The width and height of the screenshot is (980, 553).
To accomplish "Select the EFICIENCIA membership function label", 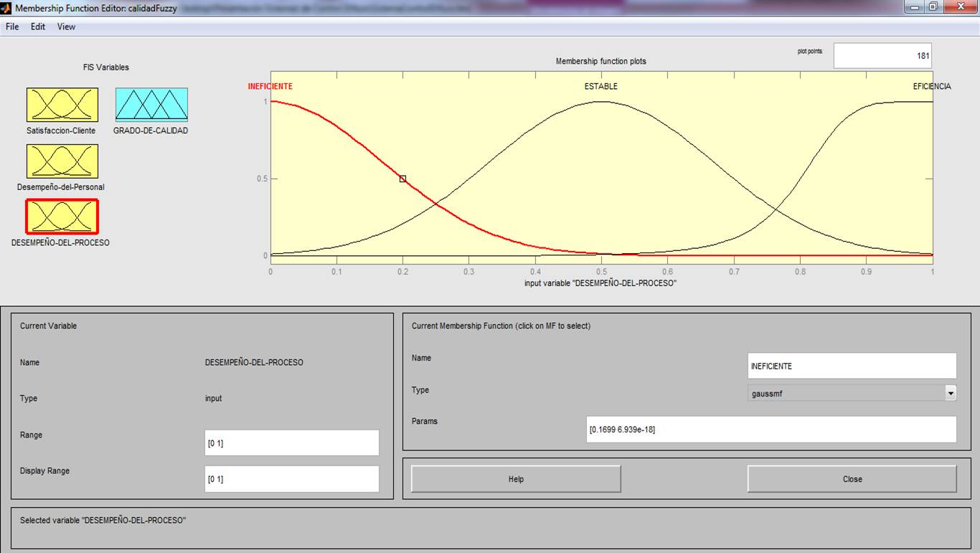I will pos(932,87).
